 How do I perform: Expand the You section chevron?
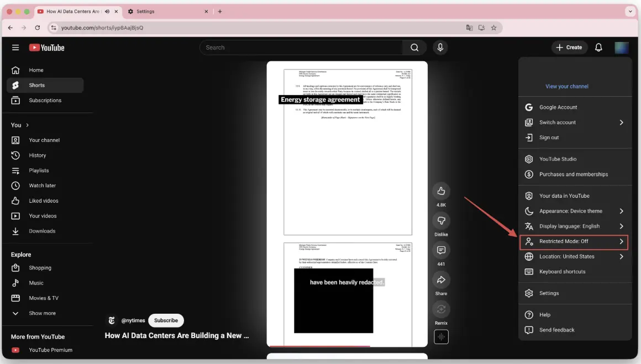point(28,125)
